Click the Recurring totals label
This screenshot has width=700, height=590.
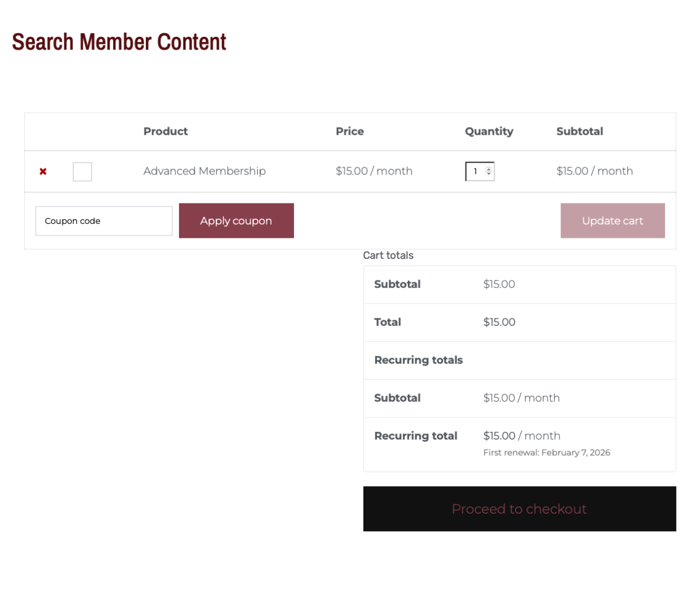(418, 360)
